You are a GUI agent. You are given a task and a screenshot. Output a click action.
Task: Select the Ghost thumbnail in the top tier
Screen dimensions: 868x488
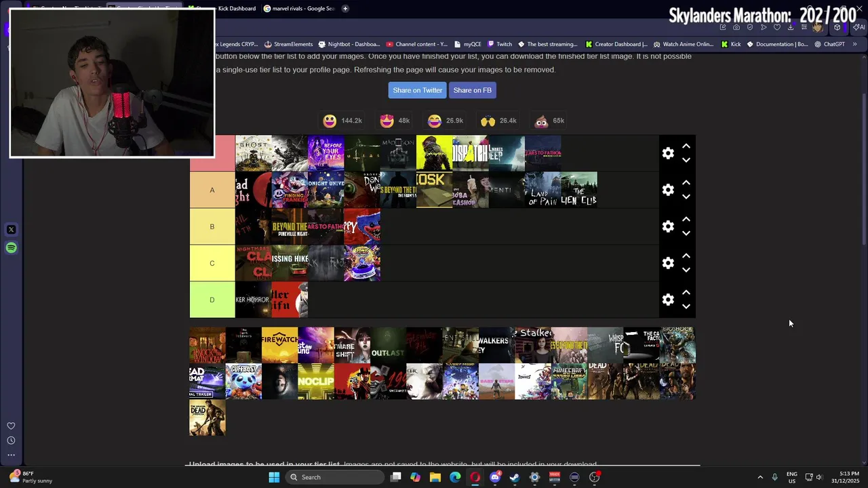254,153
